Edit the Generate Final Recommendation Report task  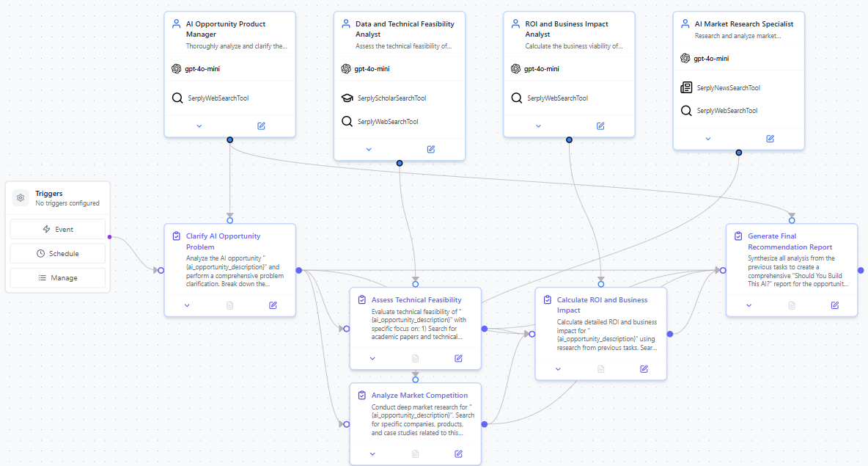coord(834,305)
